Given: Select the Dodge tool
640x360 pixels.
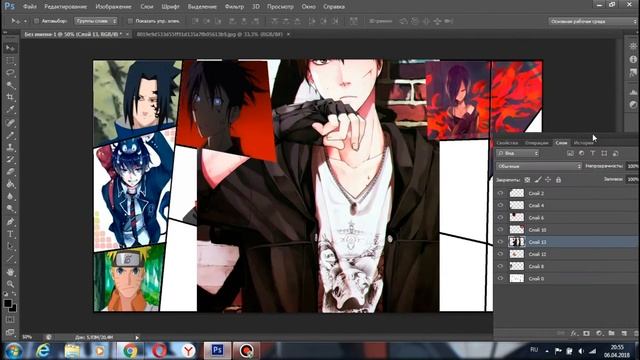Looking at the screenshot, I should (10, 209).
